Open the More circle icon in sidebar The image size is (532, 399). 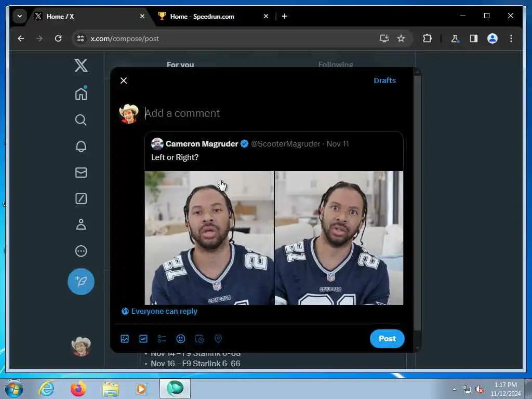[x=81, y=251]
